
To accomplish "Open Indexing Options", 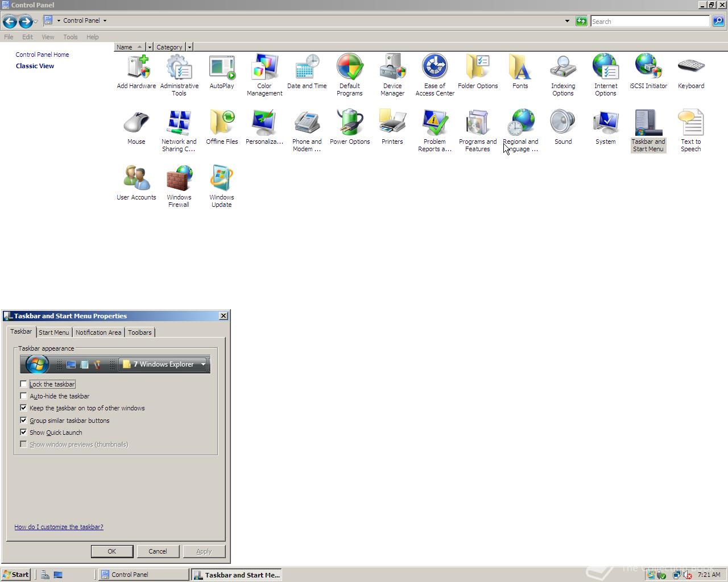I will pos(563,76).
